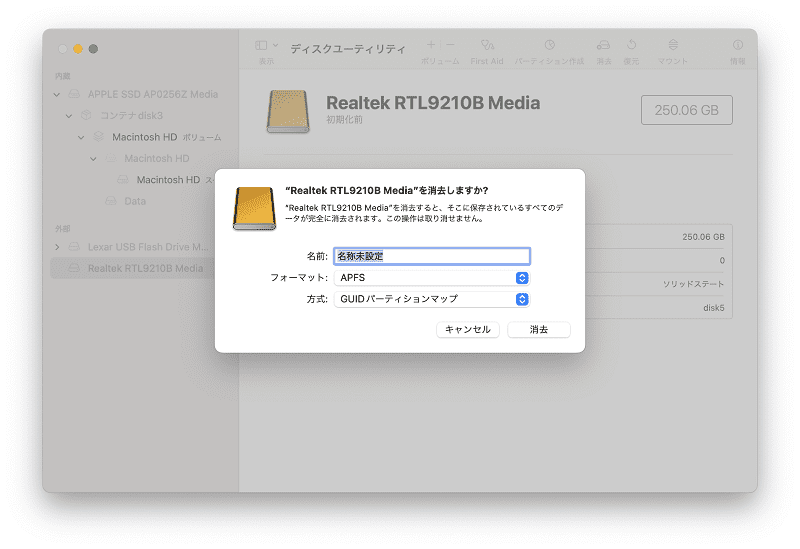Open the フォーマット dropdown showing APFS
Screen dimensions: 800x549
432,278
